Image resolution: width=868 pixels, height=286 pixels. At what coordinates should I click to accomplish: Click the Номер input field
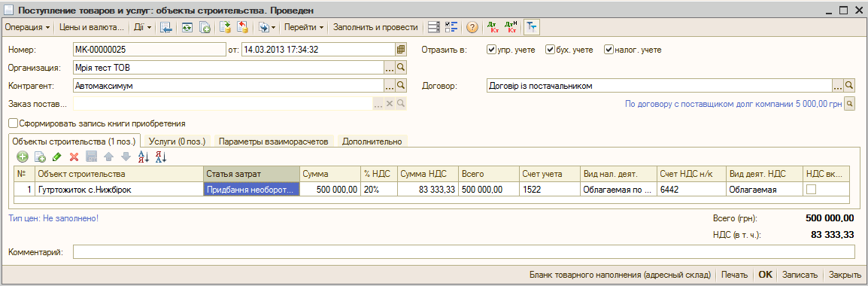(150, 50)
